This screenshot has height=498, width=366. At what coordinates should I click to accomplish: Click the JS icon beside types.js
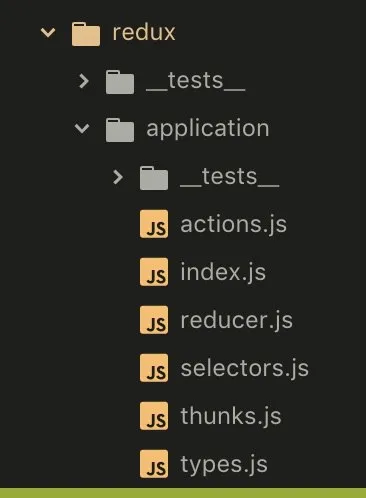[x=154, y=464]
